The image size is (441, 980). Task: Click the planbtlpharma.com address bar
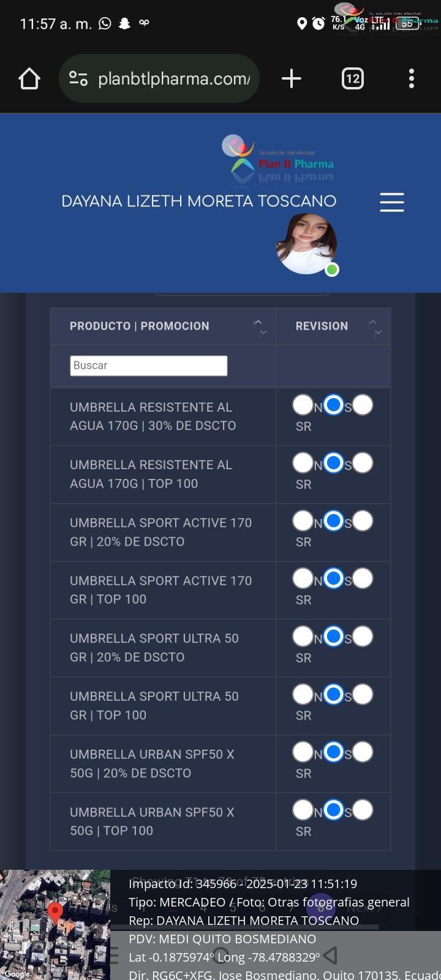(x=159, y=78)
